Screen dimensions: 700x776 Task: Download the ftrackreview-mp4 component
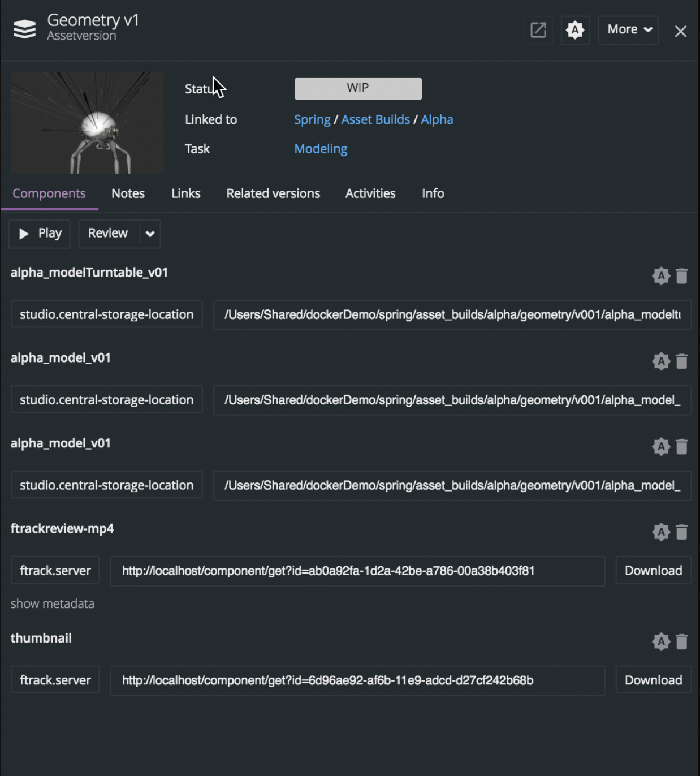click(x=653, y=570)
